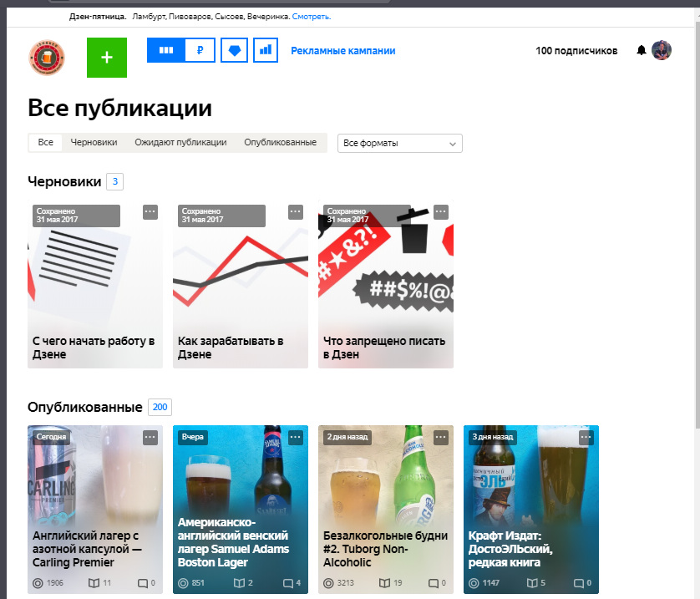Open draft 'Как зарабатывать в Дзене'
Viewport: 700px width, 599px height.
[241, 284]
